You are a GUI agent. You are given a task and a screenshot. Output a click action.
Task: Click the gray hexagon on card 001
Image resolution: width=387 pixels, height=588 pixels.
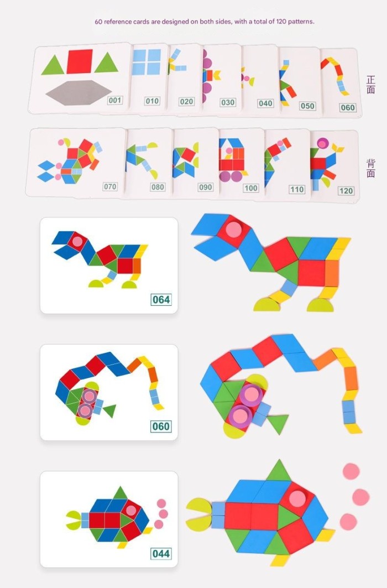[x=79, y=92]
